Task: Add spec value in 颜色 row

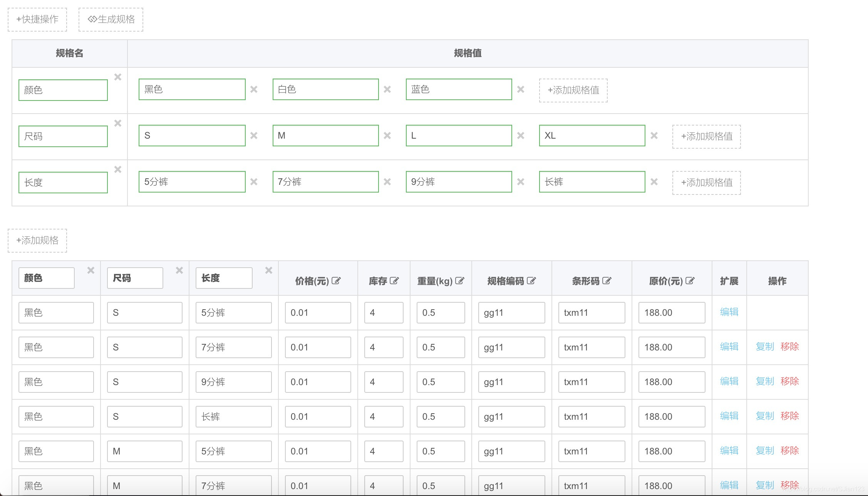Action: [x=573, y=90]
